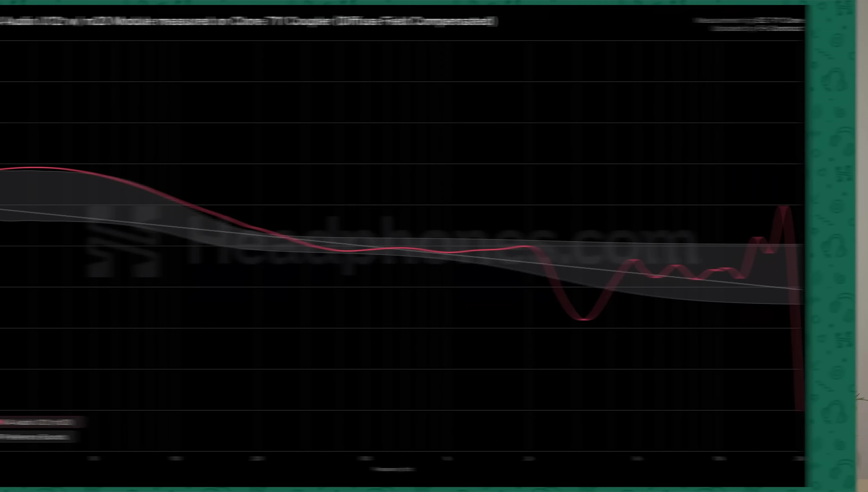
Task: Click the headphones.com watermark text
Action: pyautogui.click(x=442, y=245)
